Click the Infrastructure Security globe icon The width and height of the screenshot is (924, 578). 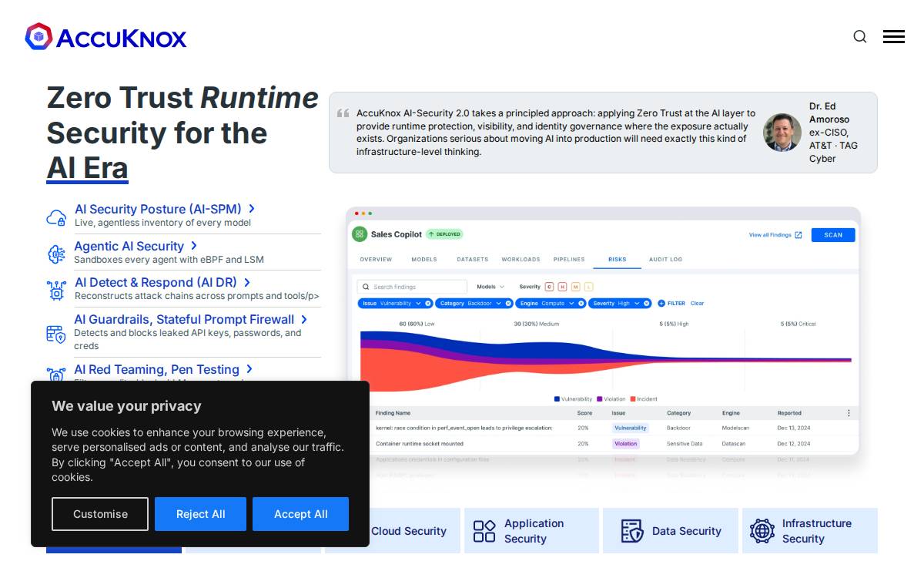click(x=762, y=531)
